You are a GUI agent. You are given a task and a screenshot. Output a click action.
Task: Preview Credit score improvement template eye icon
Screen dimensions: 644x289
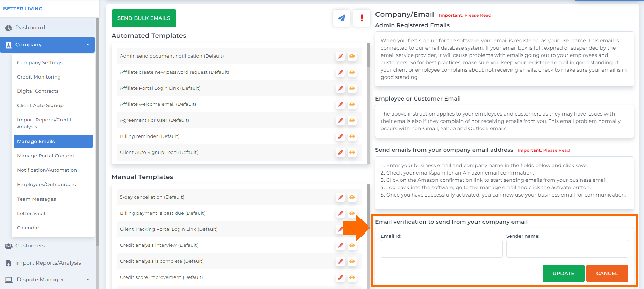tap(352, 277)
